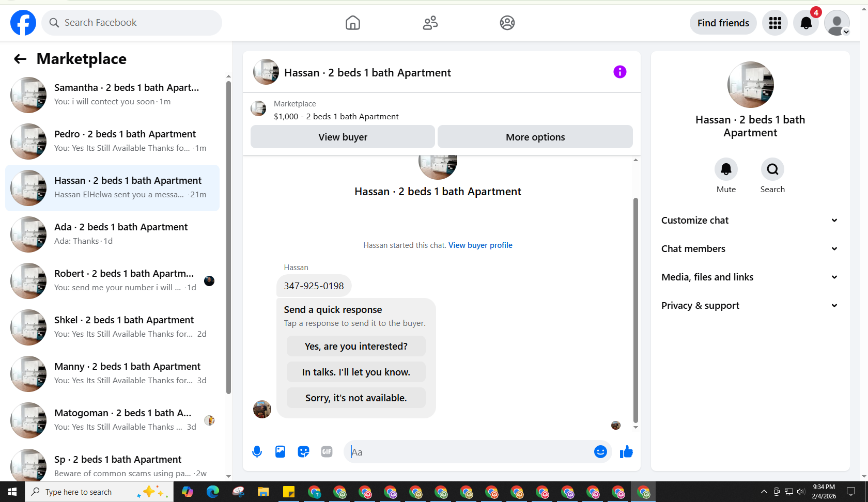Click the phone number 347-925-0198 message
The width and height of the screenshot is (868, 502).
click(314, 286)
